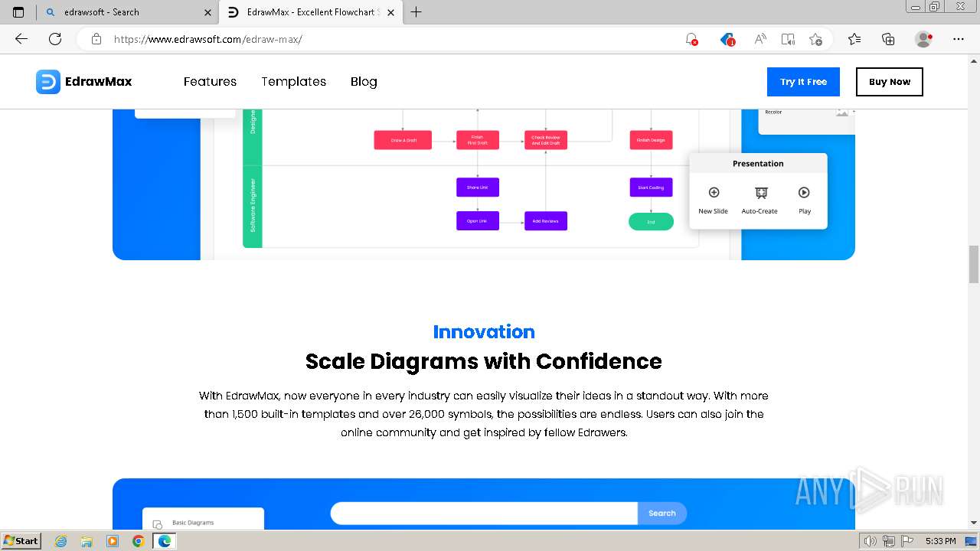Click the Action Center flag icon
This screenshot has width=980, height=551.
906,541
